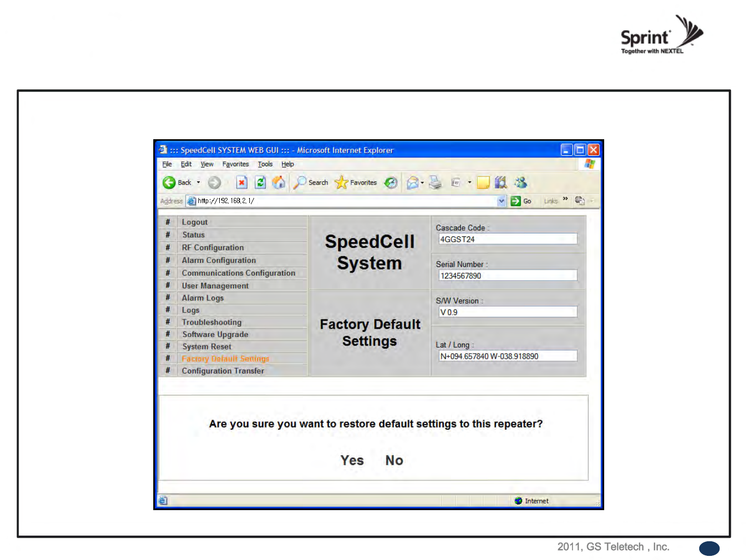Open the System Reset link
The image size is (746, 560).
click(x=207, y=346)
